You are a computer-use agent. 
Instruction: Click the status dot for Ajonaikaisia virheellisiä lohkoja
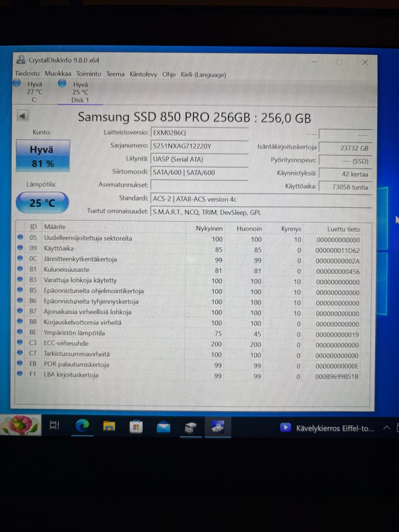[20, 311]
